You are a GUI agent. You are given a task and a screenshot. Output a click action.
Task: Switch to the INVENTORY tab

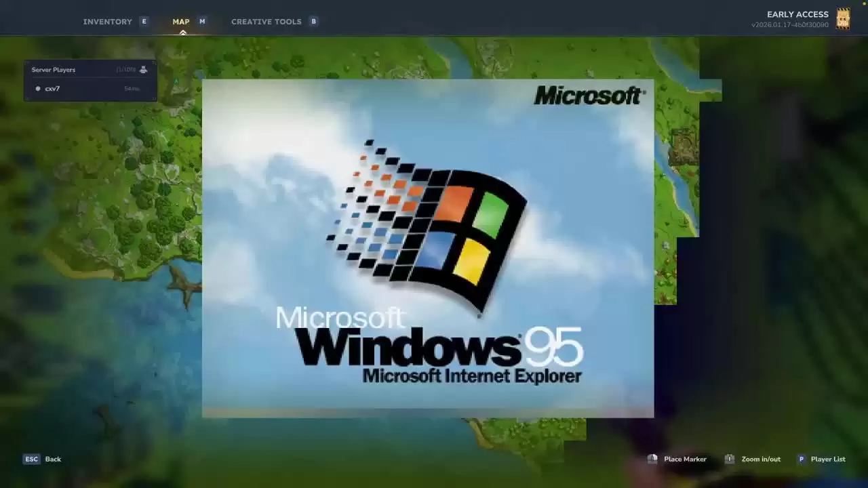(107, 21)
